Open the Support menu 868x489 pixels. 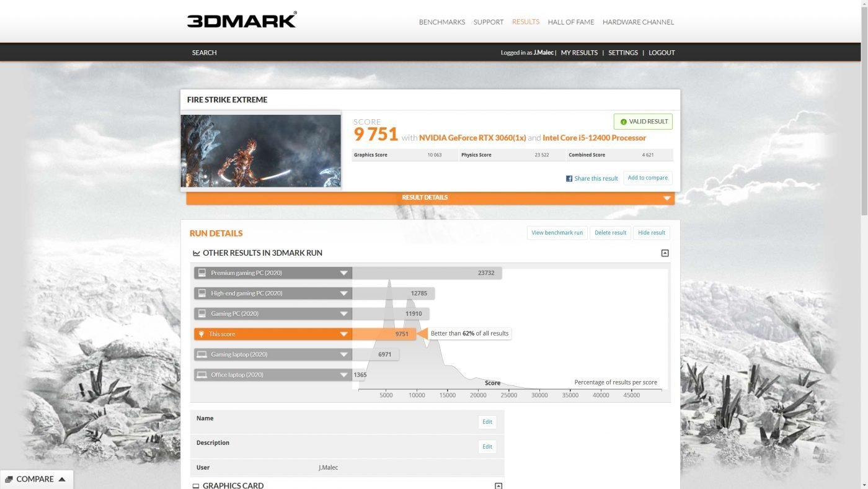tap(489, 22)
